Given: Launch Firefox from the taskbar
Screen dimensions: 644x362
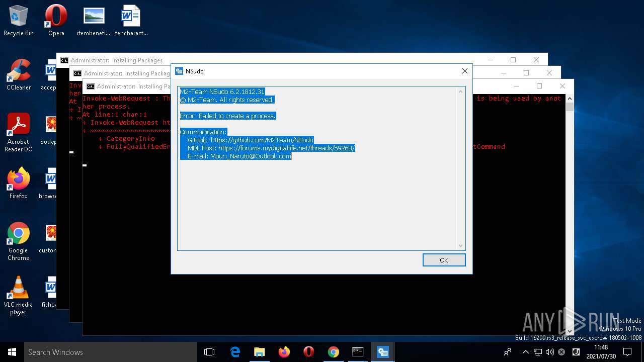Looking at the screenshot, I should [x=284, y=352].
